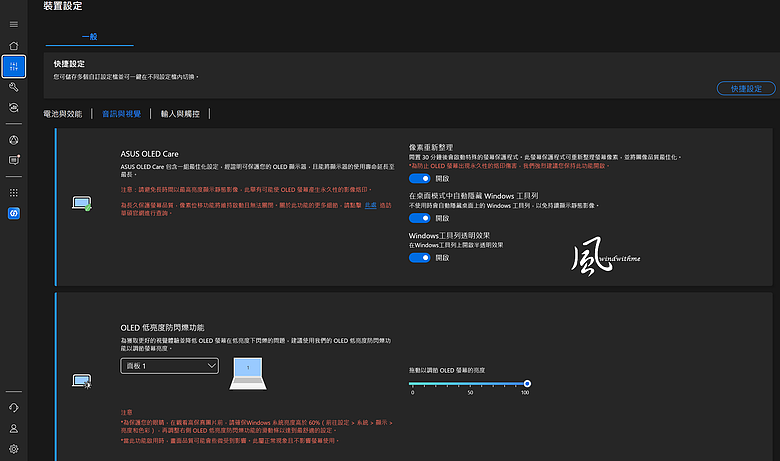Go to the Home icon in the sidebar

point(14,46)
